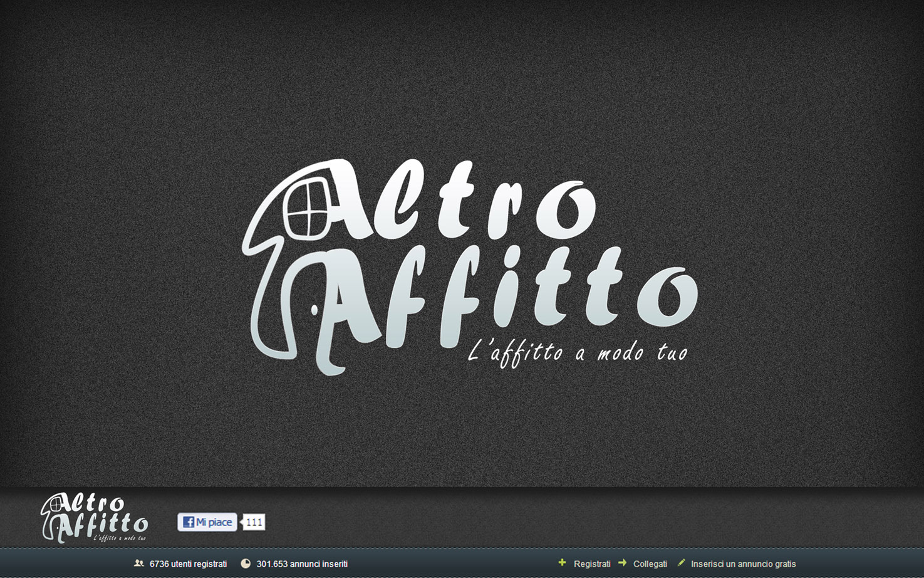
Task: Click the 111 likes counter bubble
Action: (254, 522)
